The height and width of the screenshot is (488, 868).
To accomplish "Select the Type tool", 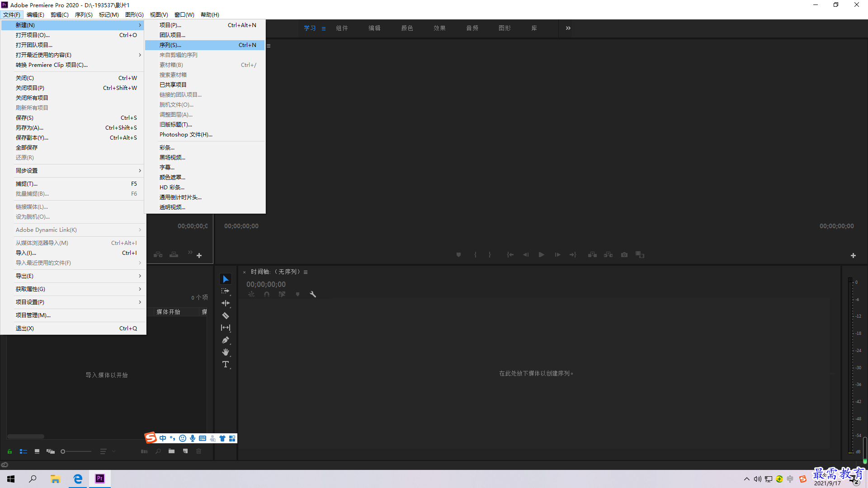I will [226, 364].
